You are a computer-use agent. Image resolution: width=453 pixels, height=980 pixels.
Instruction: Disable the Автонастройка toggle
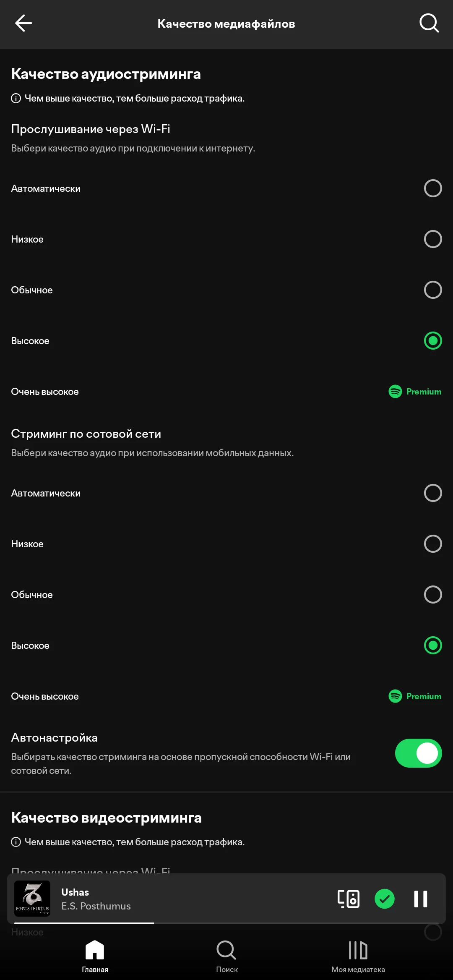point(418,753)
